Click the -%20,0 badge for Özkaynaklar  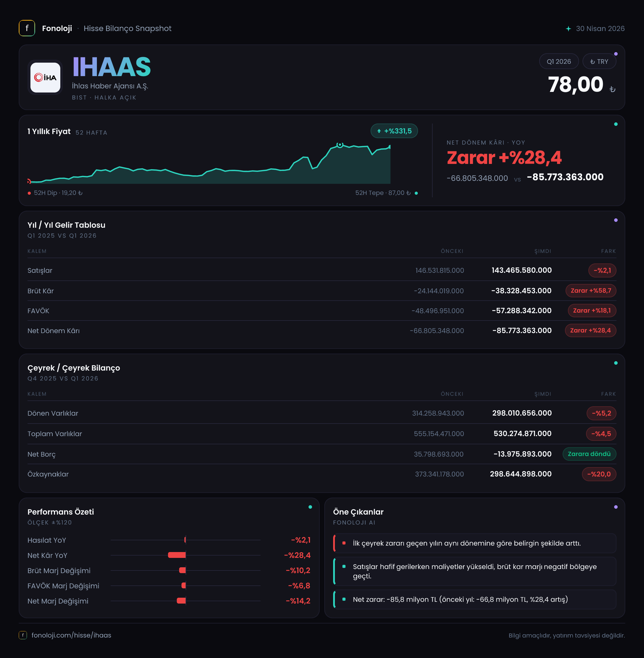(599, 474)
